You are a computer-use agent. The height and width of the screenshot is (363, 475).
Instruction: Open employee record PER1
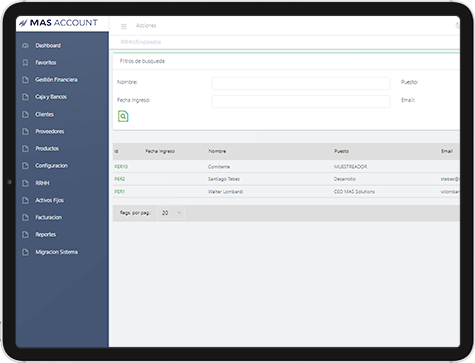coord(119,192)
